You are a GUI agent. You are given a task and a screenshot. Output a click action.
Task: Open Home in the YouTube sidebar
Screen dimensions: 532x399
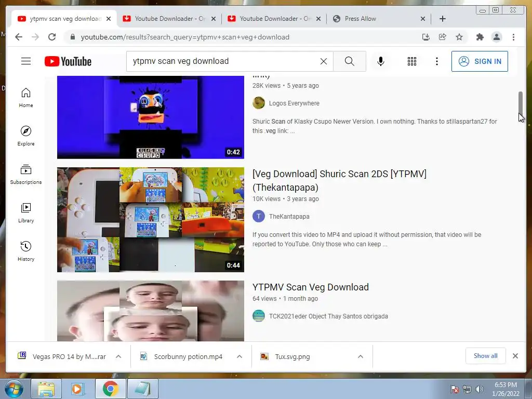26,98
